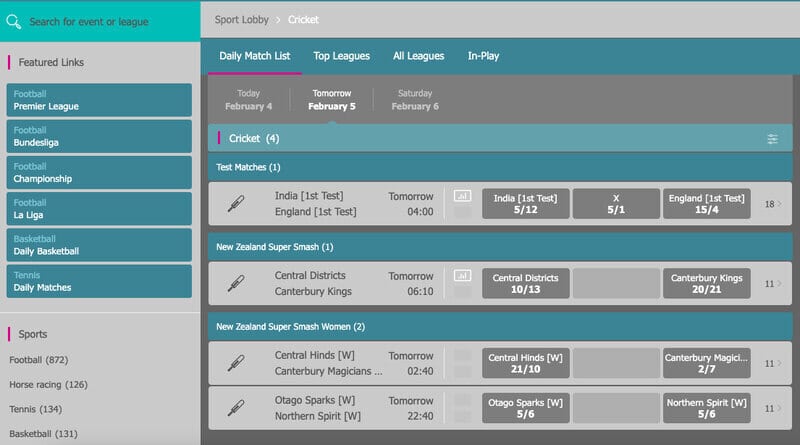Bet on Central Districts at 10/13

click(526, 283)
